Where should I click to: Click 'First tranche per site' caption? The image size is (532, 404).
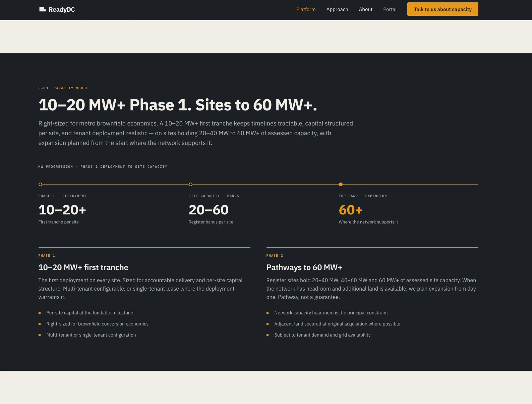[x=59, y=222]
